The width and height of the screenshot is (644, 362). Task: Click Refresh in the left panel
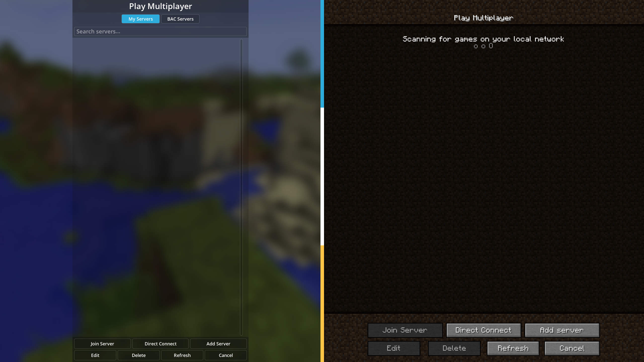tap(182, 355)
